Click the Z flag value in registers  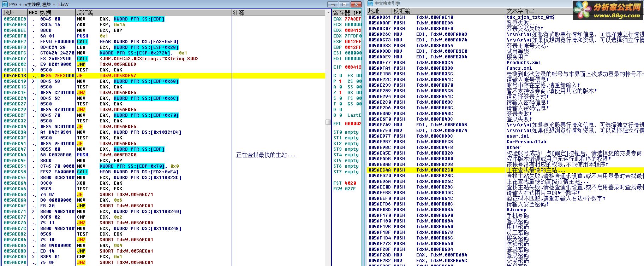pyautogui.click(x=340, y=93)
